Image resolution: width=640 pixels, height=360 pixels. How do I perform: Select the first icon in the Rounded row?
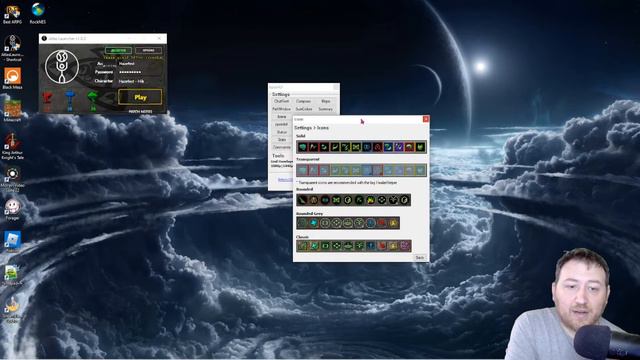(x=302, y=200)
